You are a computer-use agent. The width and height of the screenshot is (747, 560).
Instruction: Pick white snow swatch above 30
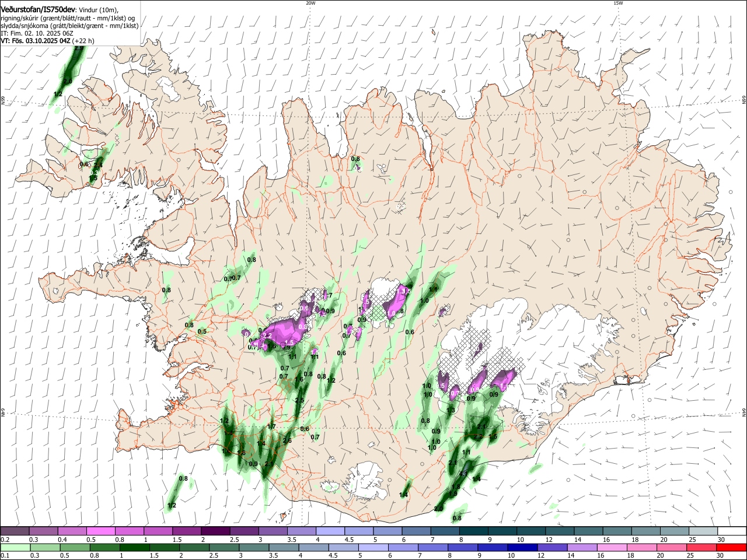pyautogui.click(x=731, y=531)
